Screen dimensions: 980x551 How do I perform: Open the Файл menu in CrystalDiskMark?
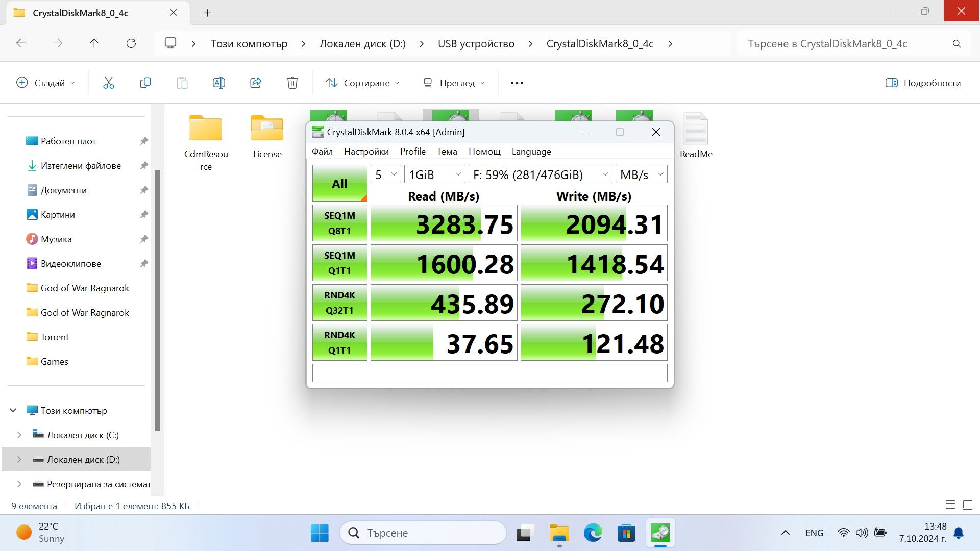tap(322, 152)
